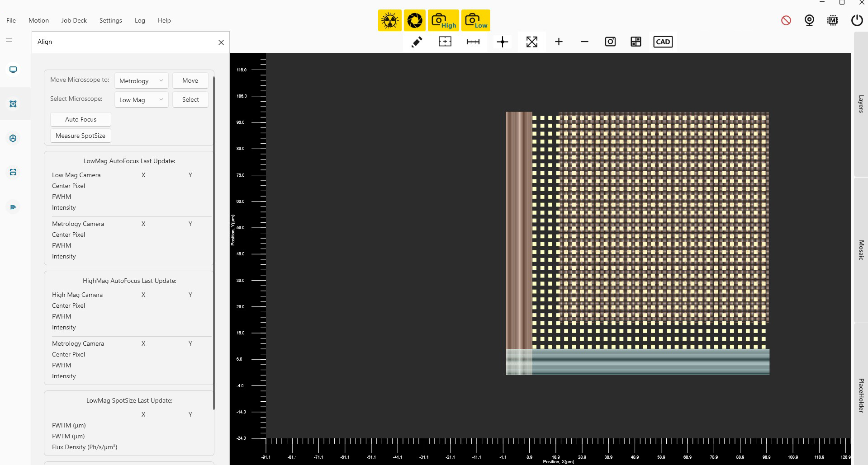Click the chip controller icon
This screenshot has height=465, width=868.
click(x=833, y=20)
